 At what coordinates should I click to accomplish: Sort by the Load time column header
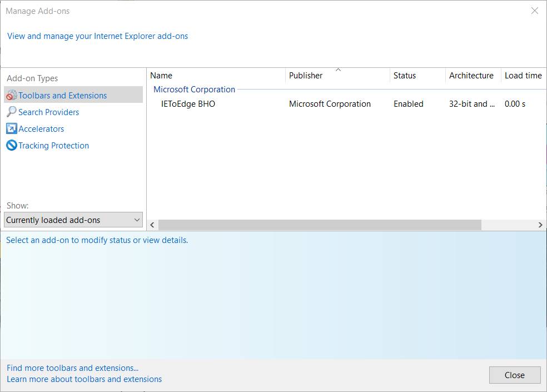click(x=524, y=76)
